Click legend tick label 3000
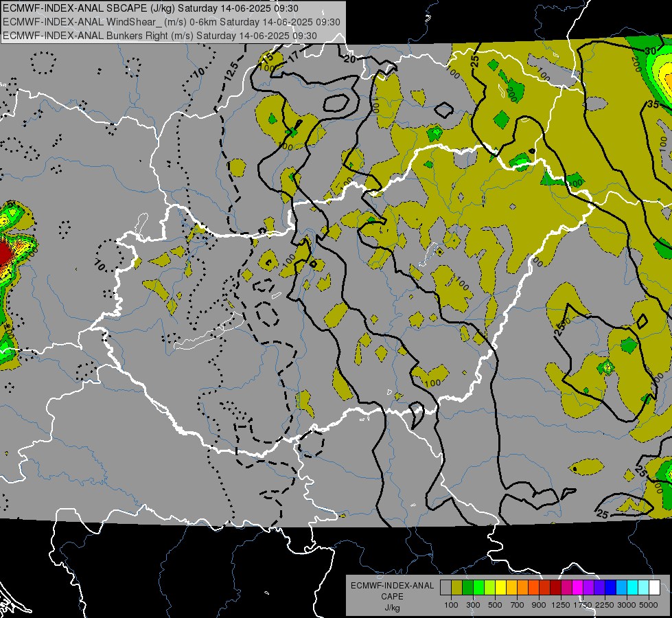Viewport: 672px width, 618px height. 627,605
